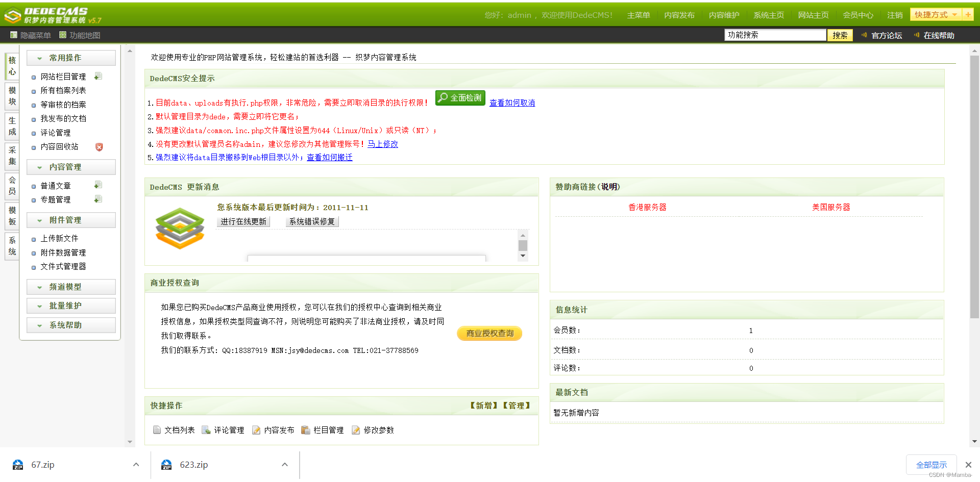Switch to the 模板 side tab
This screenshot has width=980, height=482.
tap(12, 216)
